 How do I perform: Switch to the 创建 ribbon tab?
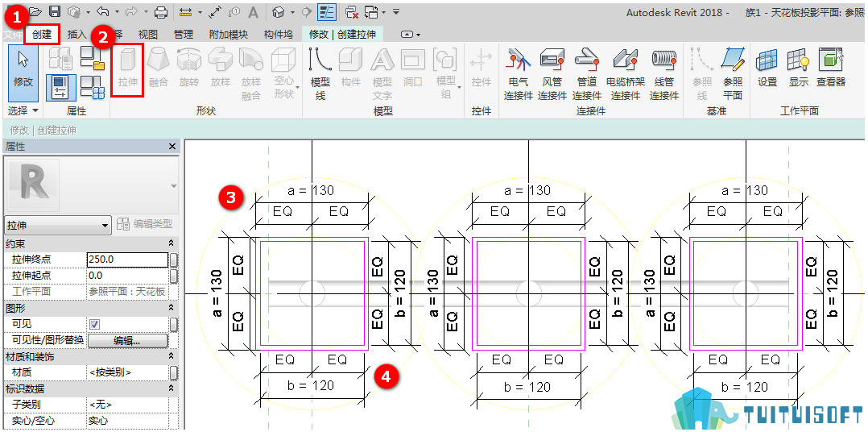(42, 35)
